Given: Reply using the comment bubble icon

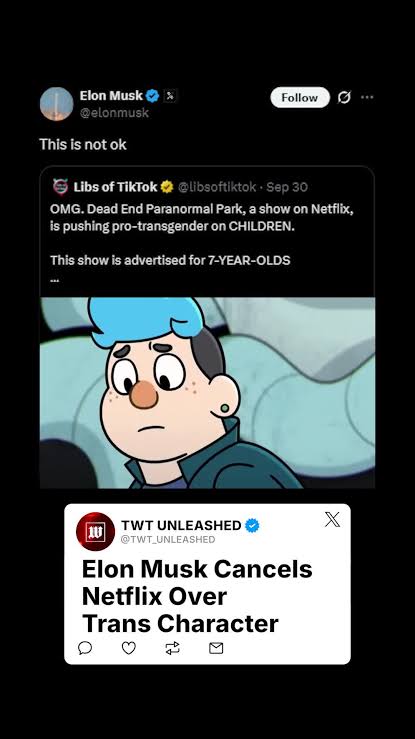Looking at the screenshot, I should 85,649.
